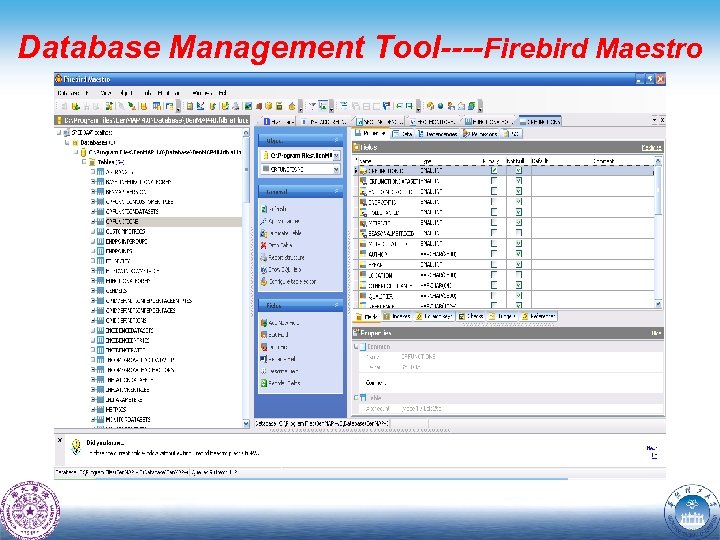Open the CPFUNCTIONS table combo box in Object panel

[336, 169]
